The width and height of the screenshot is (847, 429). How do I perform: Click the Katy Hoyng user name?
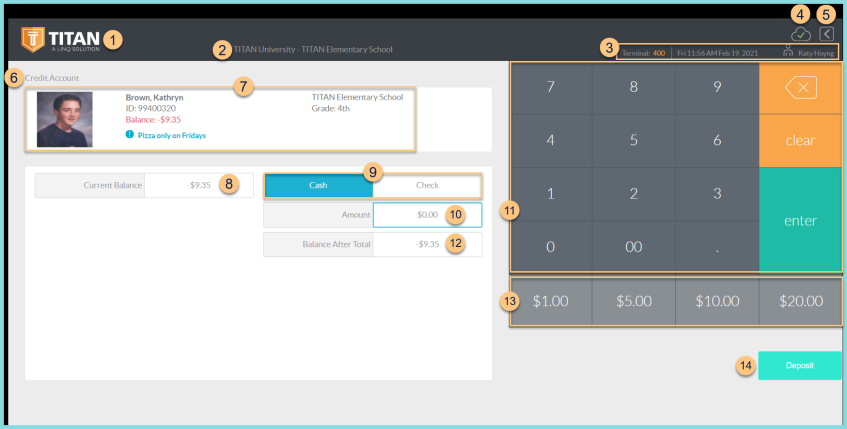(816, 53)
